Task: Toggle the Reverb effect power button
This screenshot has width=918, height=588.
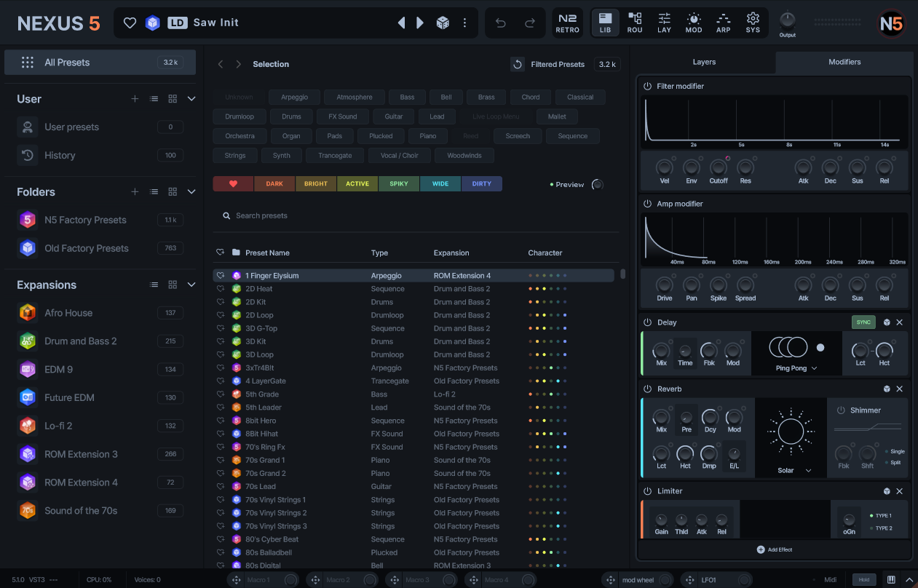Action: [x=647, y=389]
